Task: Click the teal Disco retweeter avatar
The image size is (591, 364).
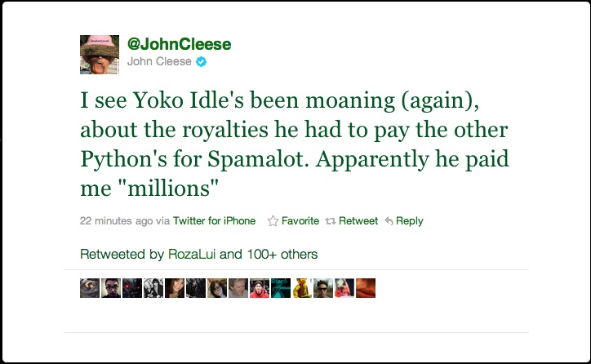Action: 281,288
